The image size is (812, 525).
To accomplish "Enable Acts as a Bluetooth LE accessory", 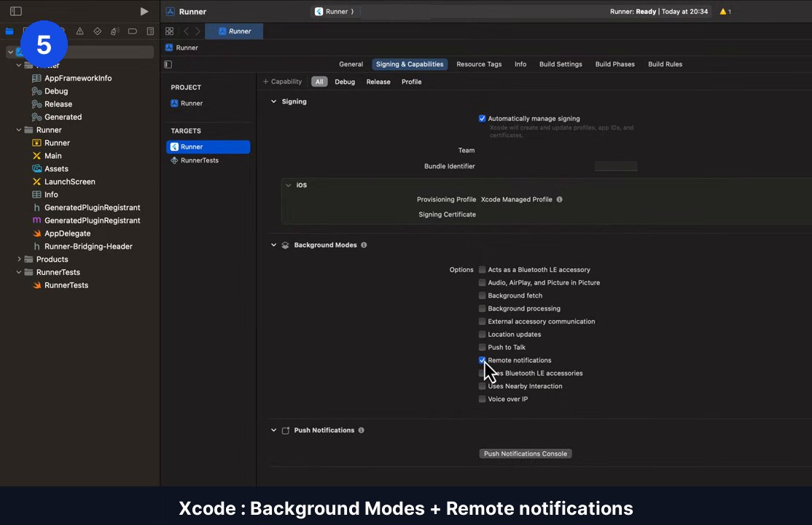I will coord(482,270).
